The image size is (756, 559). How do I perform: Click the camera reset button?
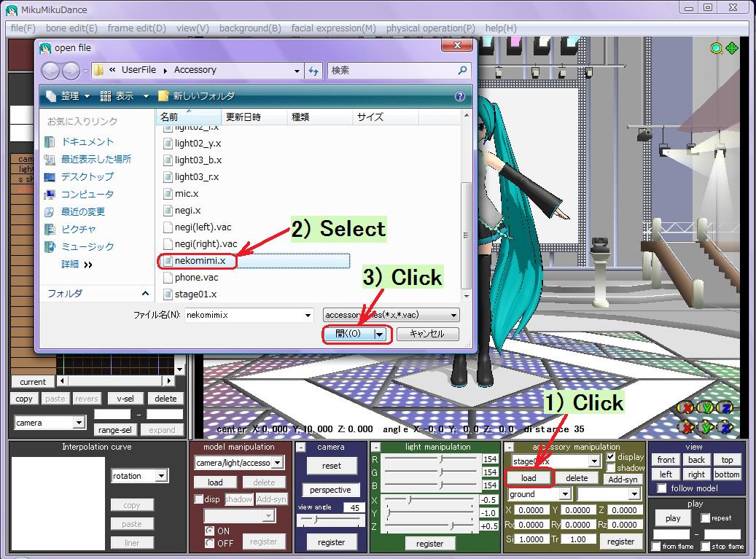331,466
